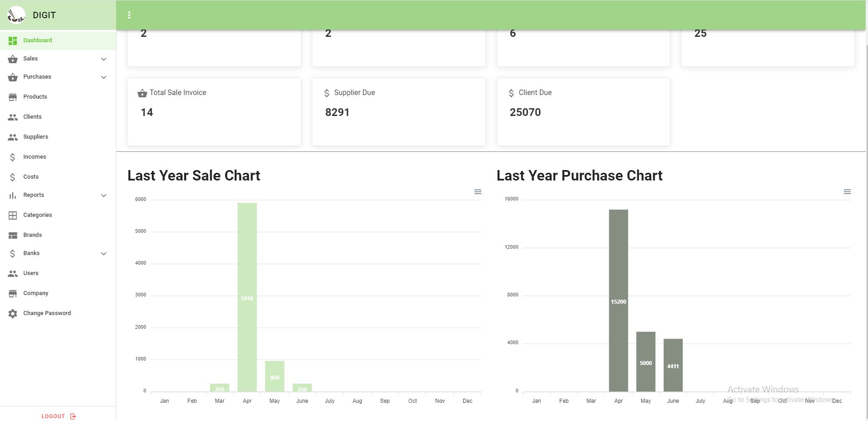Screen dimensions: 868x421
Task: Click the Dashboard grid icon
Action: (x=13, y=40)
